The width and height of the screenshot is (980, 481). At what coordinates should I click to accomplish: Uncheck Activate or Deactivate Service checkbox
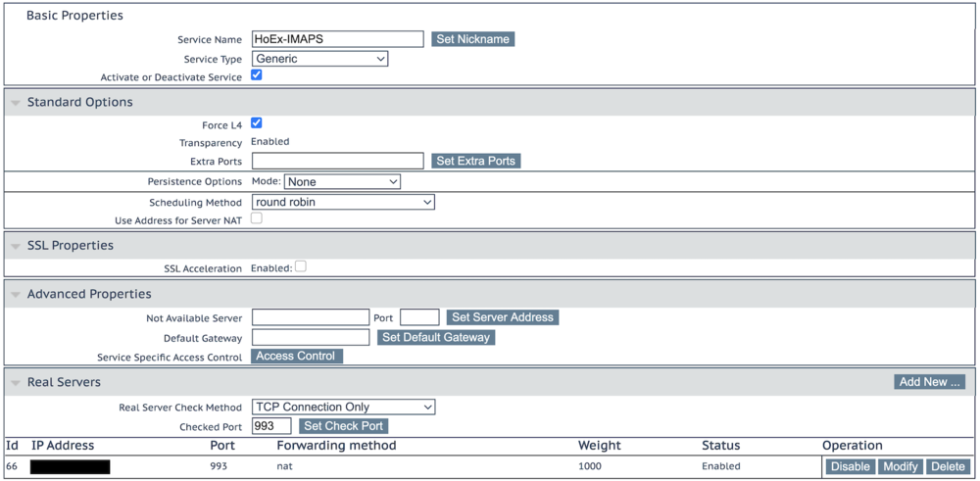click(x=257, y=75)
